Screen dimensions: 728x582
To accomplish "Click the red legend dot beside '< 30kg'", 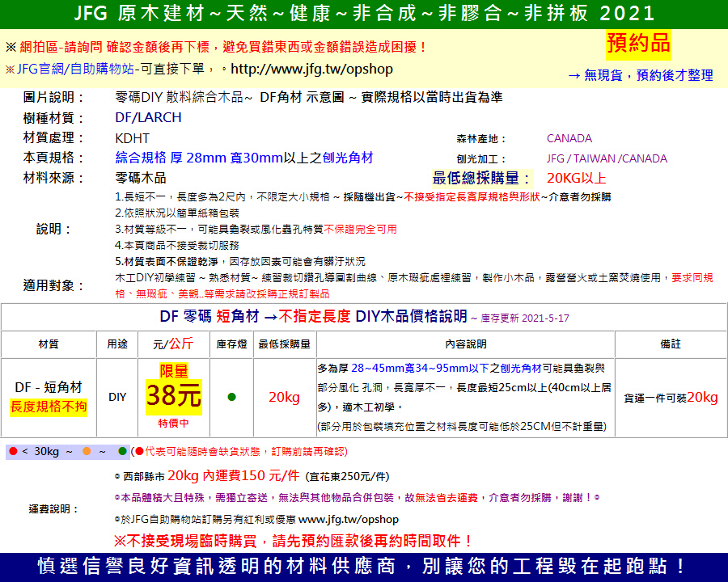I will pyautogui.click(x=13, y=451).
